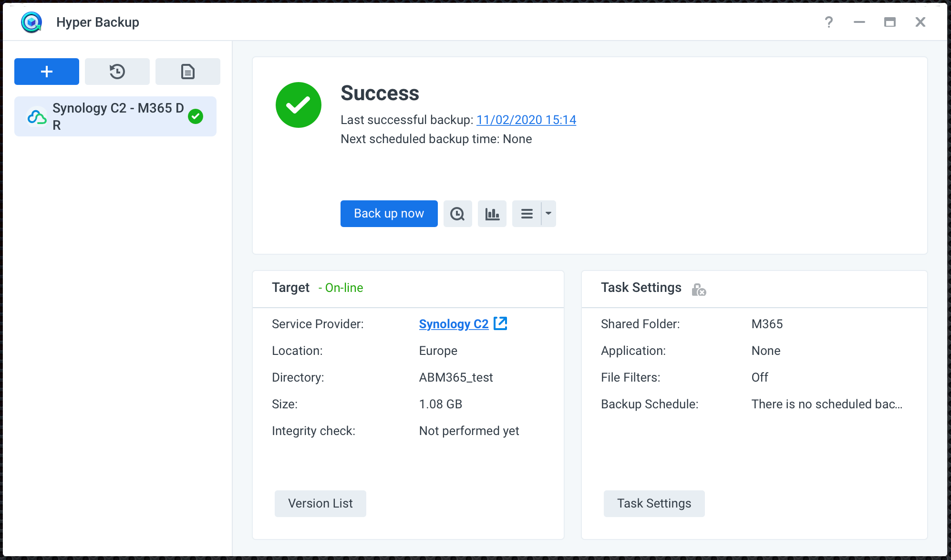Click the Application None value
Screen dimensions: 951x560
tap(766, 351)
